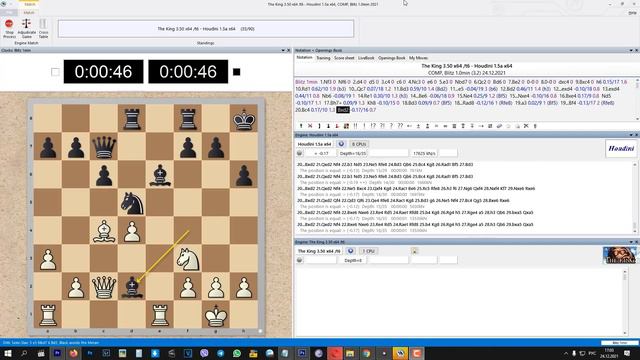Click the black side clock 0:00:46
This screenshot has height=360, width=640.
pos(188,71)
